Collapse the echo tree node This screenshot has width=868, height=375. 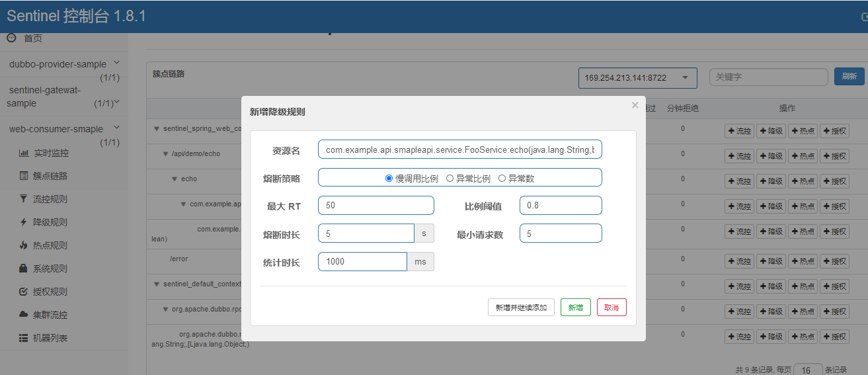(175, 179)
